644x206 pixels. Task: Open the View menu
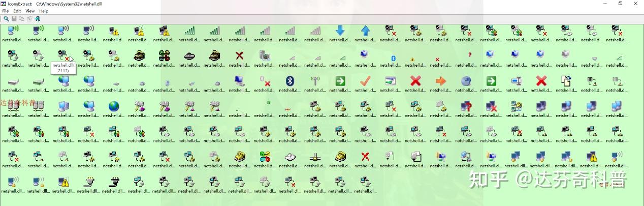30,11
